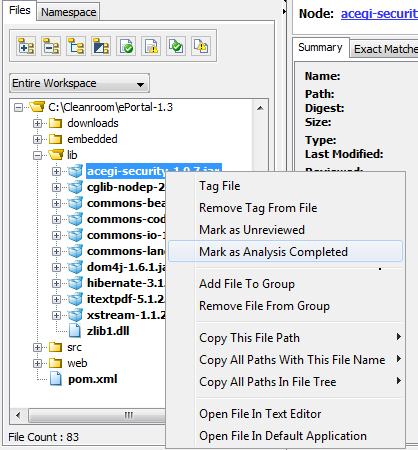The width and height of the screenshot is (418, 450).
Task: Click the document with warning sign icon
Action: click(151, 46)
